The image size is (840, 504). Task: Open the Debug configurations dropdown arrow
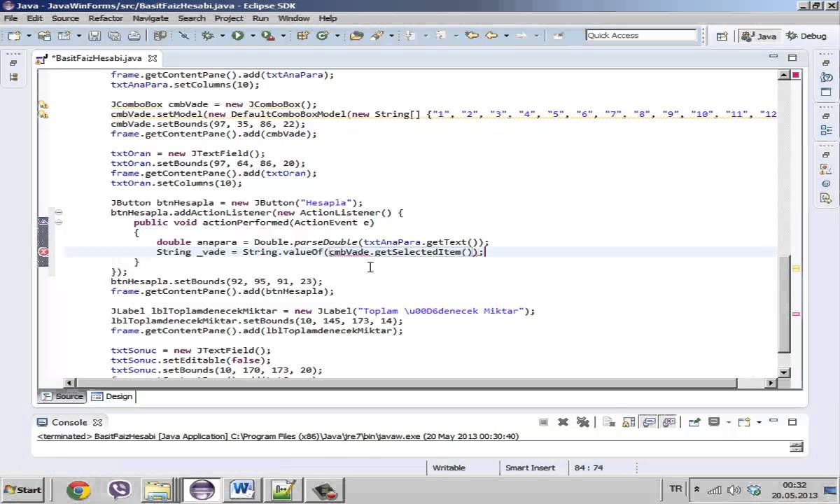click(x=223, y=36)
